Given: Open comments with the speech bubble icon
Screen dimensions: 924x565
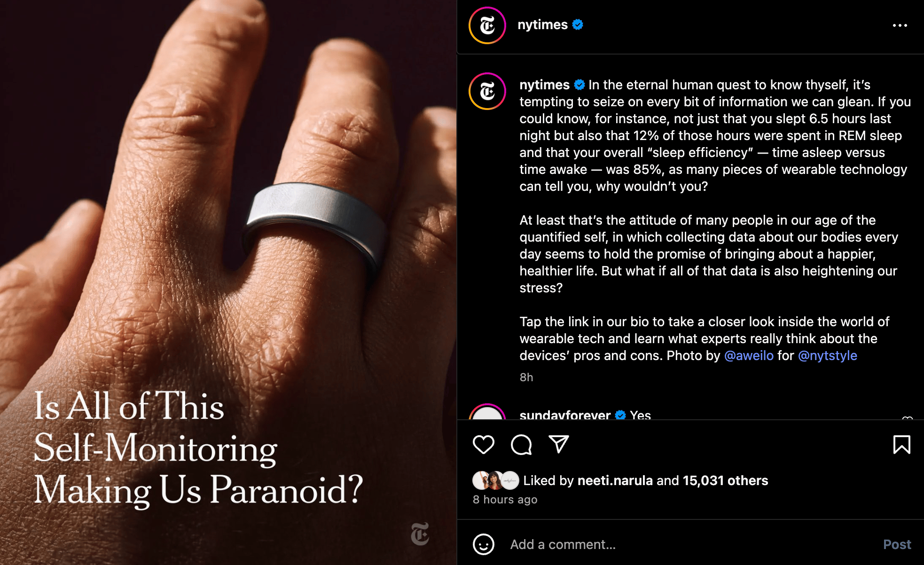Looking at the screenshot, I should (x=521, y=444).
